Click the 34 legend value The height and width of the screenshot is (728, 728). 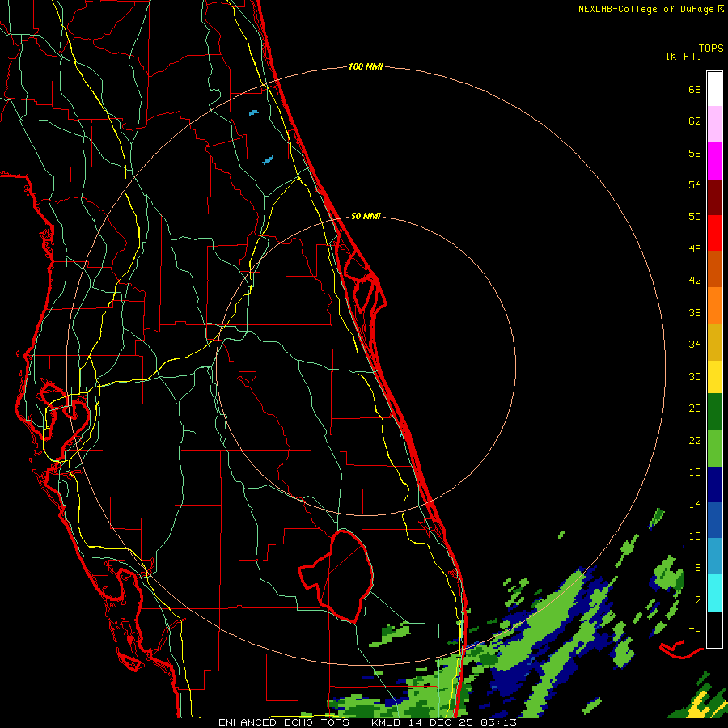click(x=695, y=345)
